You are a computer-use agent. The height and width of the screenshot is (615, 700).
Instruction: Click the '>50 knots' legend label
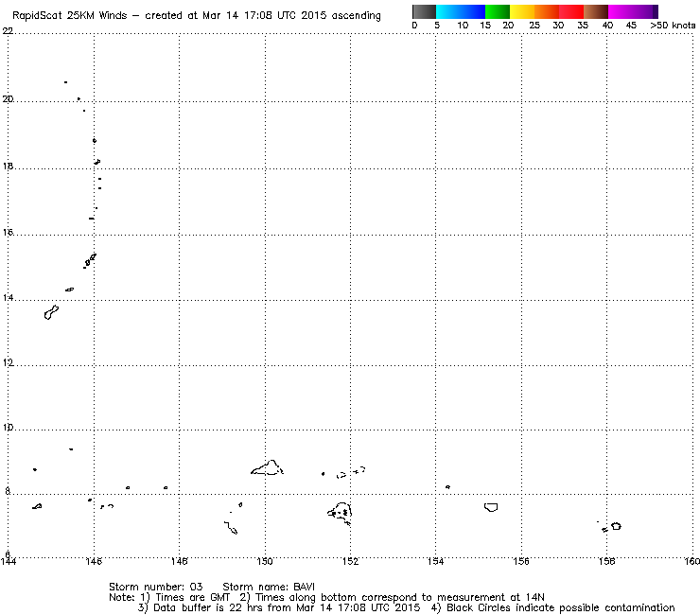(x=673, y=26)
